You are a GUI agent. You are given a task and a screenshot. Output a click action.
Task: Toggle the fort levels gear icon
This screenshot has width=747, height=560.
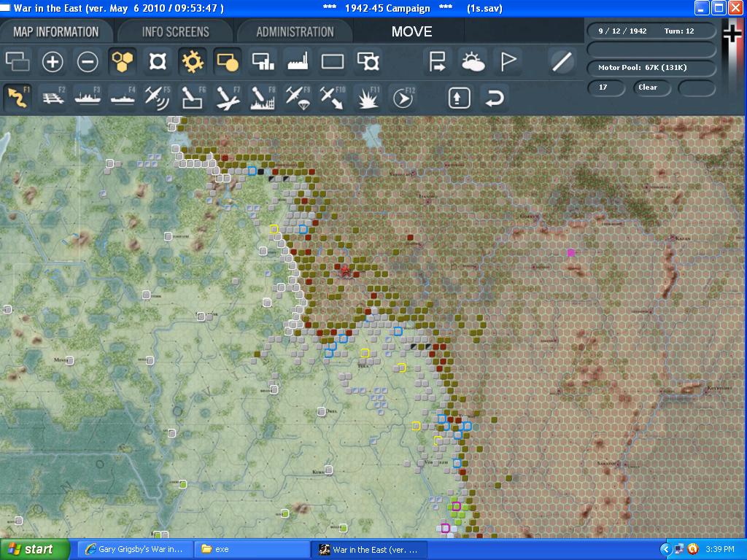(x=193, y=62)
